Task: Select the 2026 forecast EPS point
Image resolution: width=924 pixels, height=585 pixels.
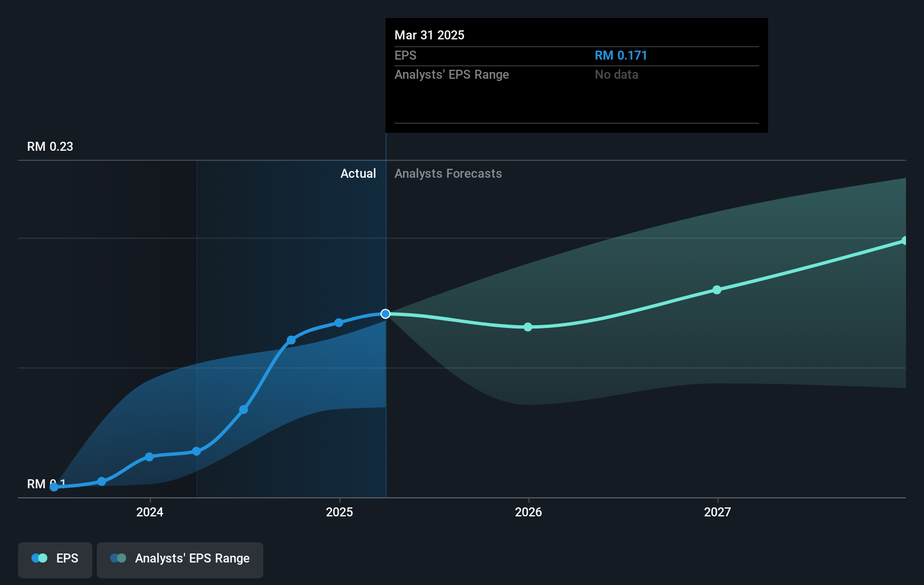Action: (x=528, y=327)
